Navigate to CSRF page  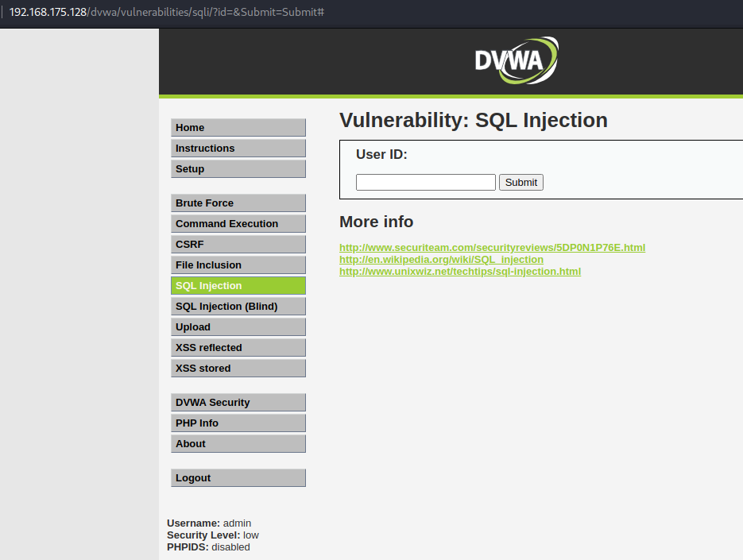[238, 245]
